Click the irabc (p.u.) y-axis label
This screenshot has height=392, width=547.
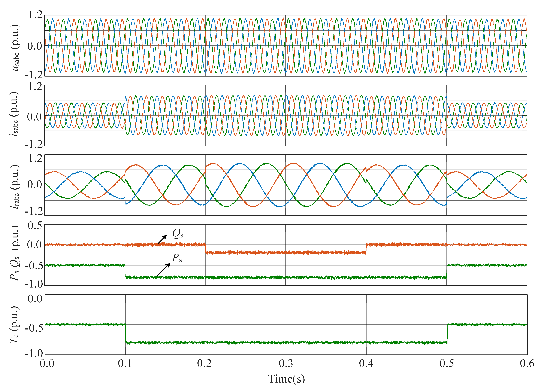(x=15, y=187)
